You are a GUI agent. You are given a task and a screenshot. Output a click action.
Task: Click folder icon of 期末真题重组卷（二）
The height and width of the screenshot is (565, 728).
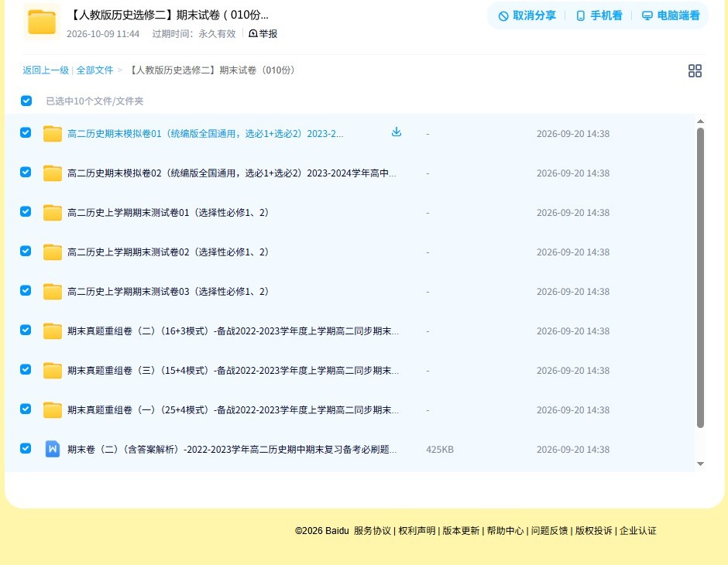point(53,330)
